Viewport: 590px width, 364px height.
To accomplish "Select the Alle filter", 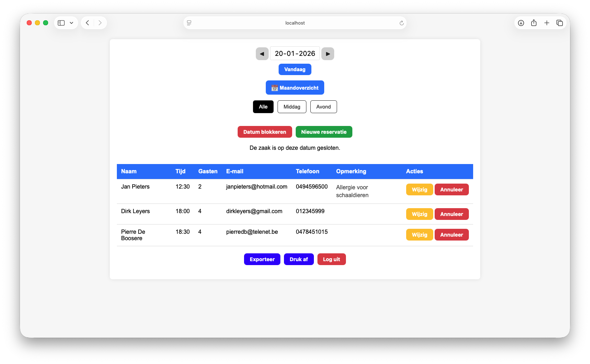I will click(263, 107).
